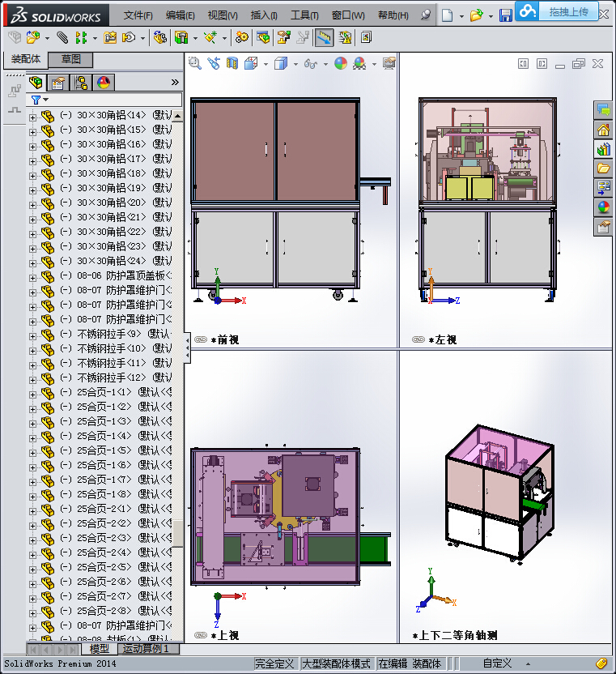
Task: Click New document icon
Action: pyautogui.click(x=447, y=16)
